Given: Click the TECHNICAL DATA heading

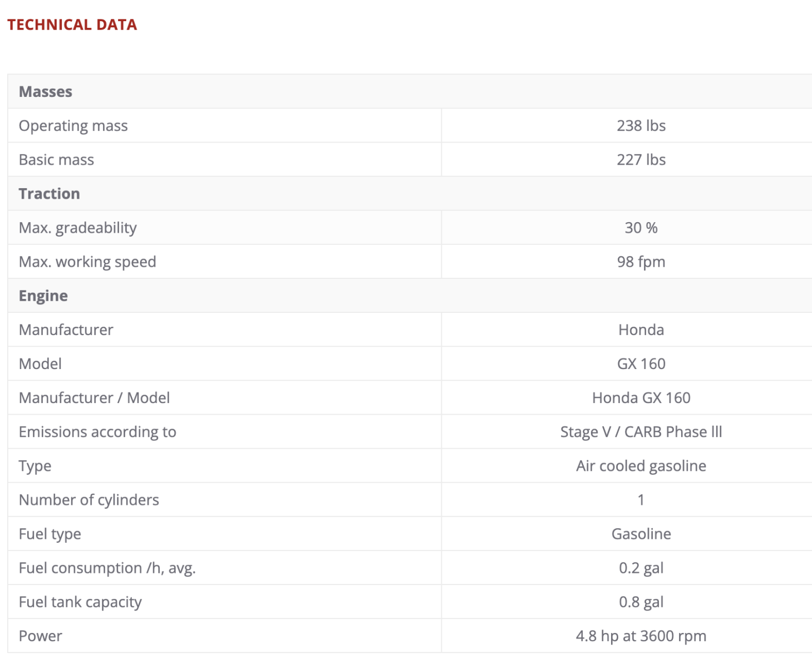Looking at the screenshot, I should [x=72, y=24].
